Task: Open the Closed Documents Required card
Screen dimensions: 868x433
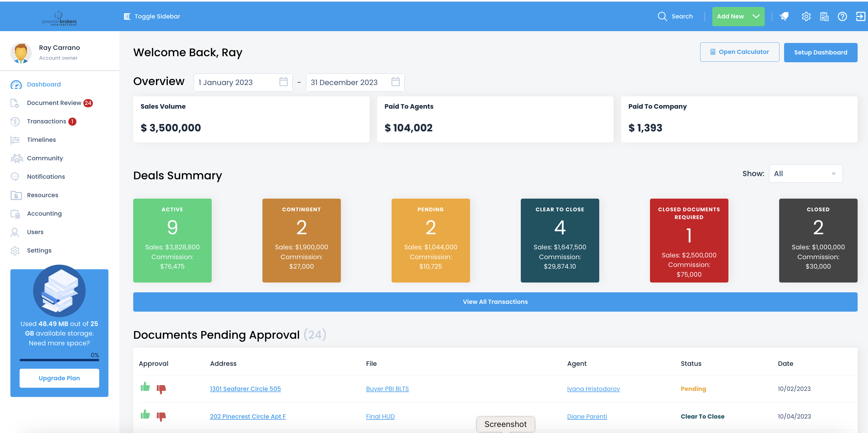Action: pos(689,241)
